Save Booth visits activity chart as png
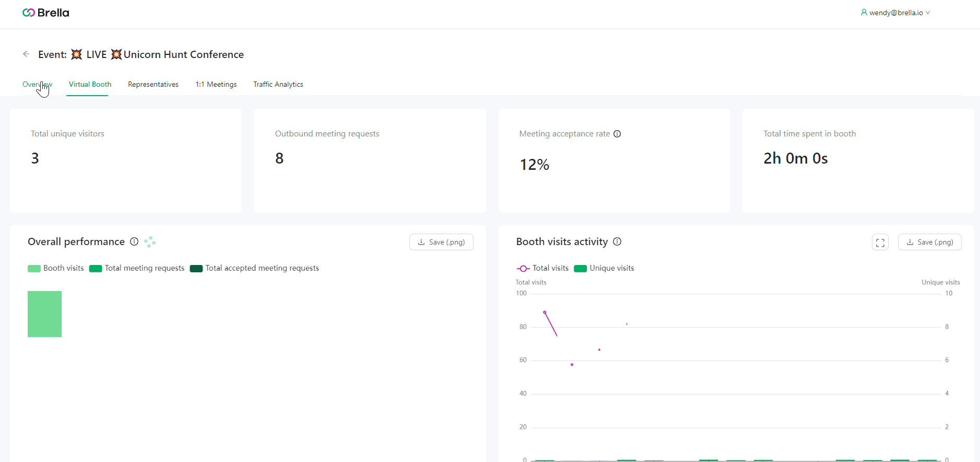 tap(929, 242)
